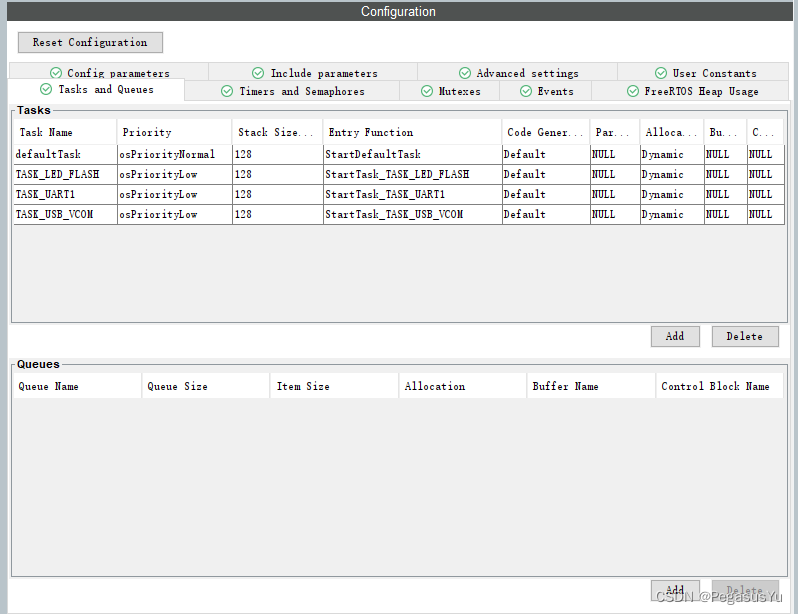Click green check icon beside Timers and Semaphores
The height and width of the screenshot is (614, 798).
point(227,91)
